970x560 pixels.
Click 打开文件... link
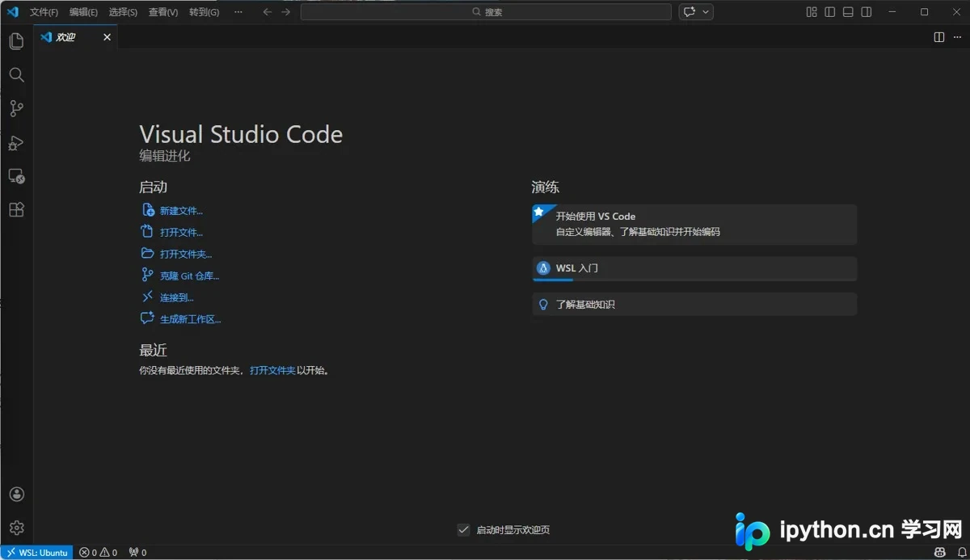(181, 233)
